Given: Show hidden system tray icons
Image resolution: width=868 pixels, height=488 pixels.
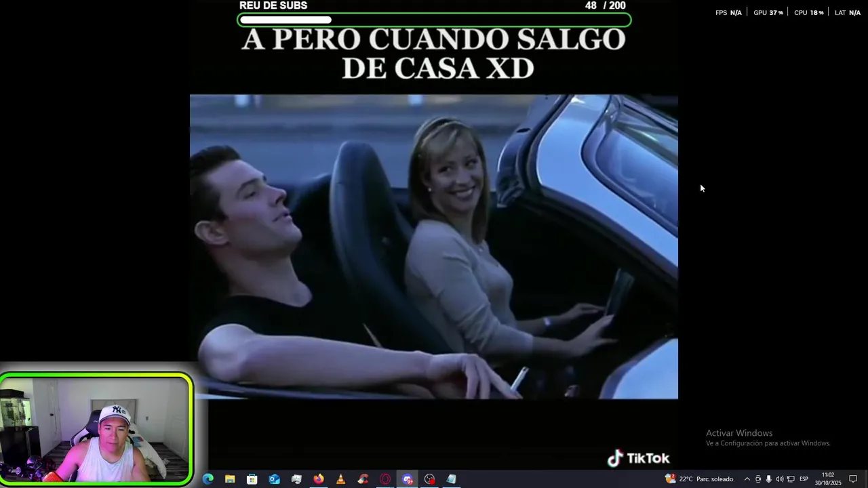Looking at the screenshot, I should [747, 479].
